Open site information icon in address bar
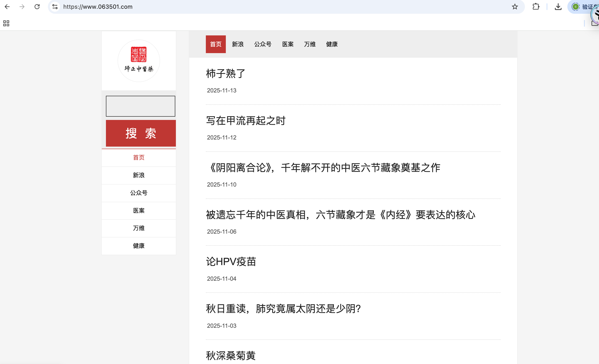 (55, 7)
